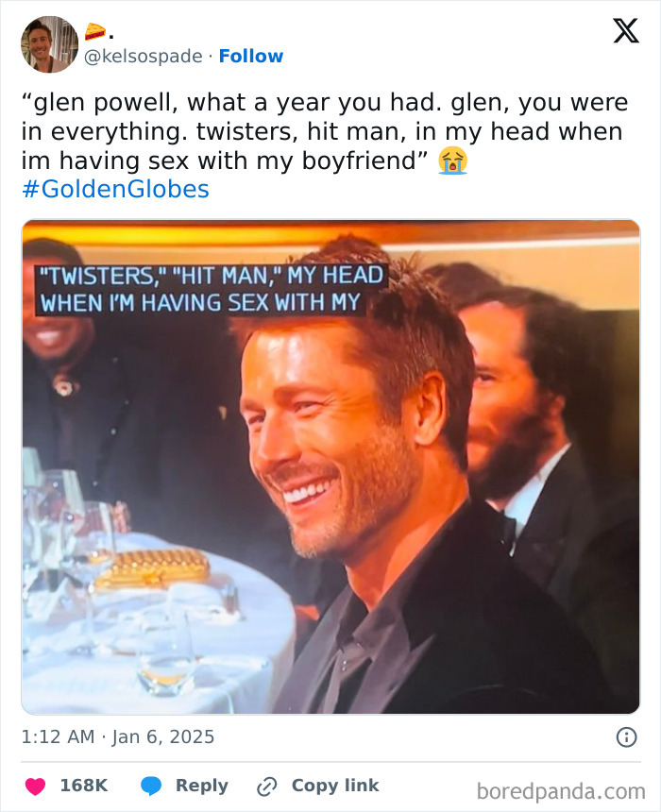Click the Reply text label
This screenshot has height=812, width=661.
[x=205, y=785]
